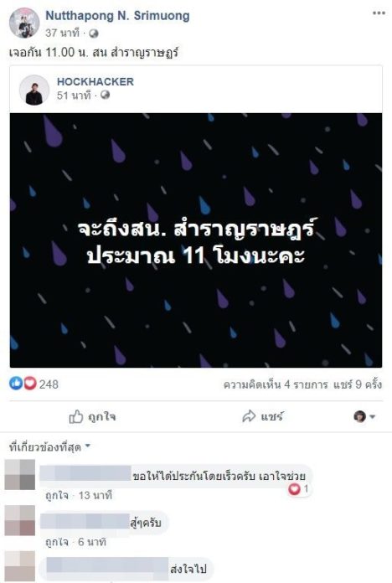This screenshot has height=583, width=392.
Task: Open the post-as profile selector dropdown
Action: coord(364,417)
